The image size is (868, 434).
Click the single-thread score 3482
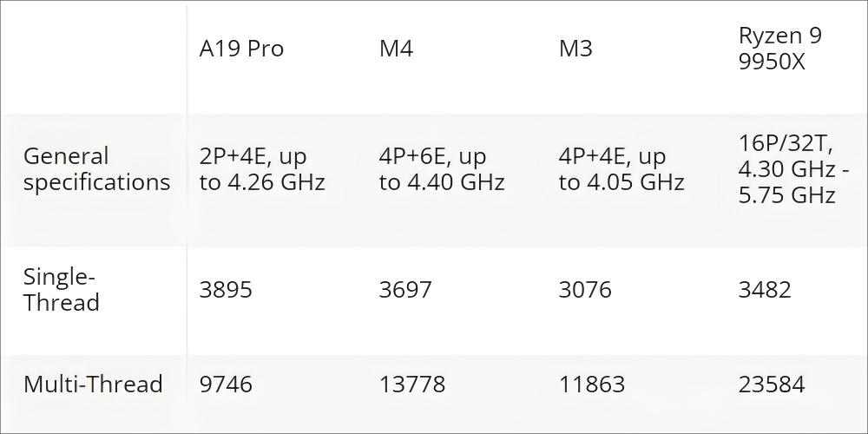(x=765, y=290)
